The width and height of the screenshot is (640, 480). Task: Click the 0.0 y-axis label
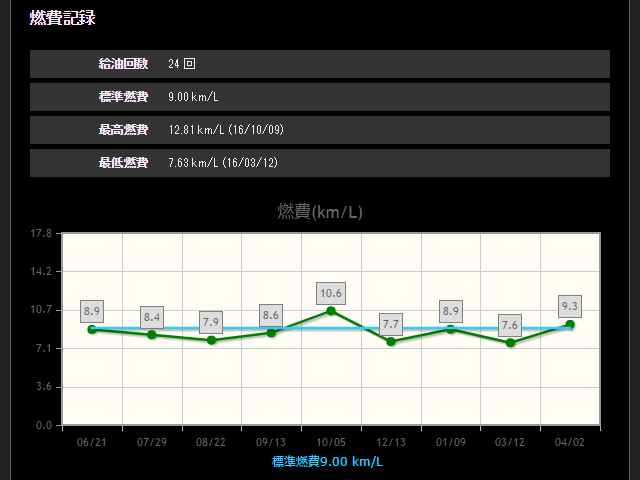click(44, 425)
